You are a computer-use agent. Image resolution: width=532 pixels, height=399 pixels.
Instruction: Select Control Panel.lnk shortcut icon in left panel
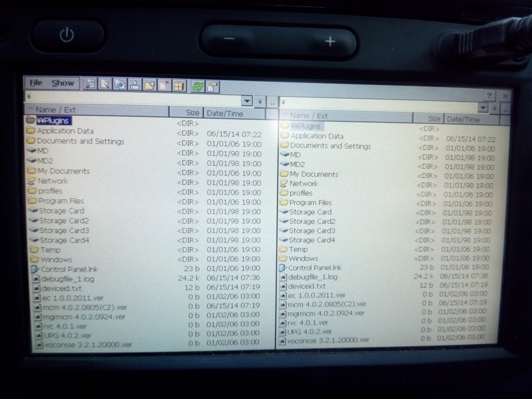[x=35, y=269]
